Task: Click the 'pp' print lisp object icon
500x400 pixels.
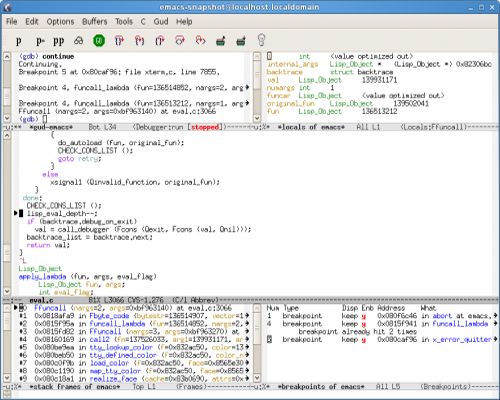Action: pos(59,41)
